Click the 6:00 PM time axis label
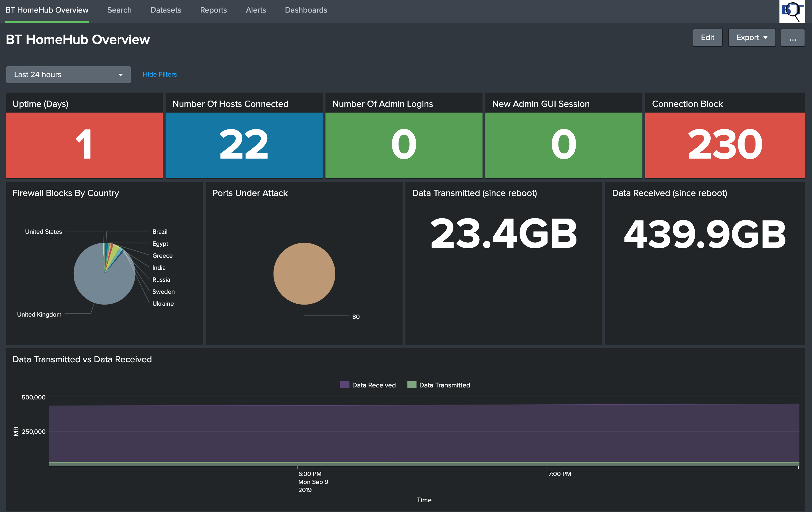This screenshot has width=812, height=512. pyautogui.click(x=309, y=474)
